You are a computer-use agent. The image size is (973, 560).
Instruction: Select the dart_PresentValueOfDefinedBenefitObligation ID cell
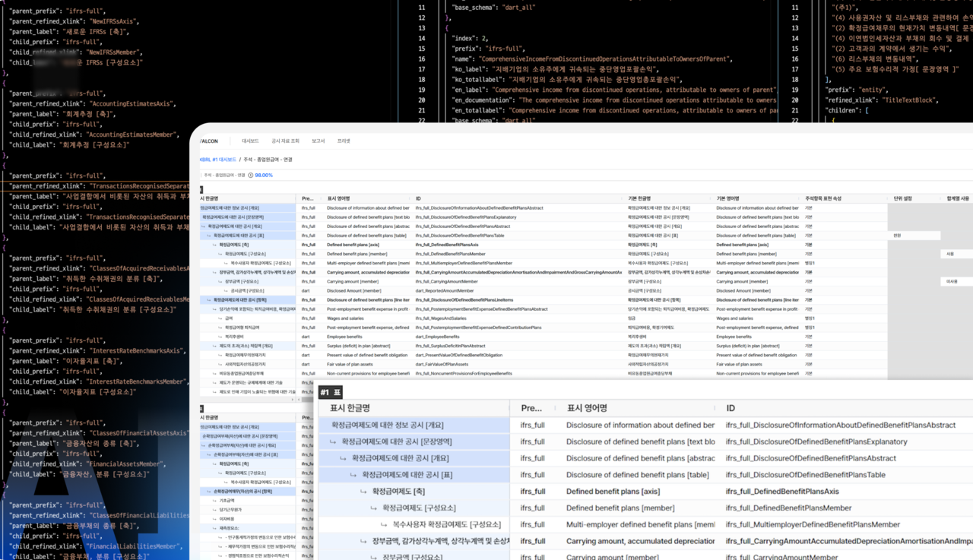pyautogui.click(x=458, y=355)
